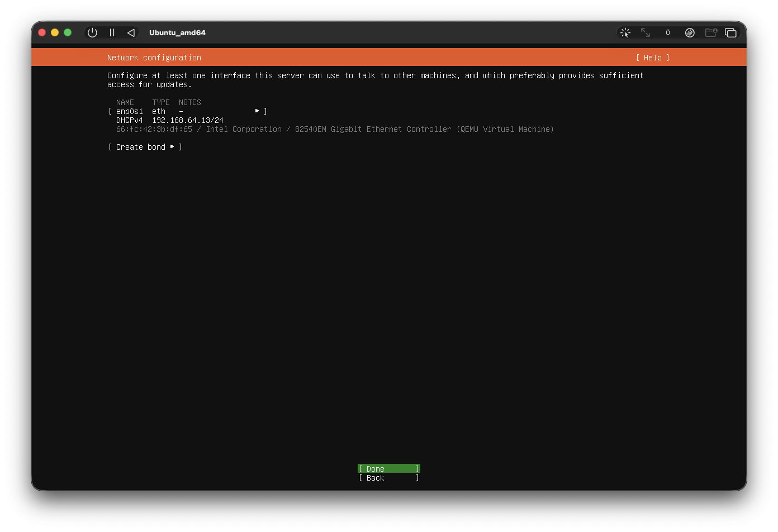
Task: Click the Ubuntu_amd64 window title
Action: point(177,33)
